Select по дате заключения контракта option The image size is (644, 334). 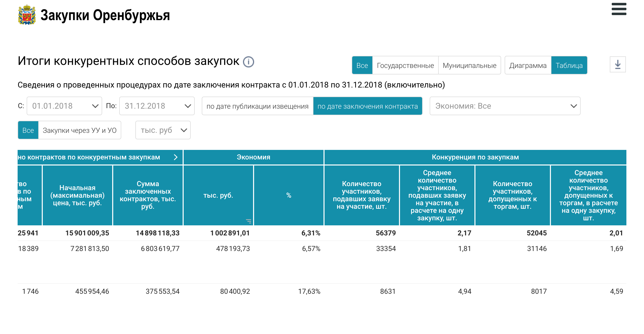tap(368, 106)
